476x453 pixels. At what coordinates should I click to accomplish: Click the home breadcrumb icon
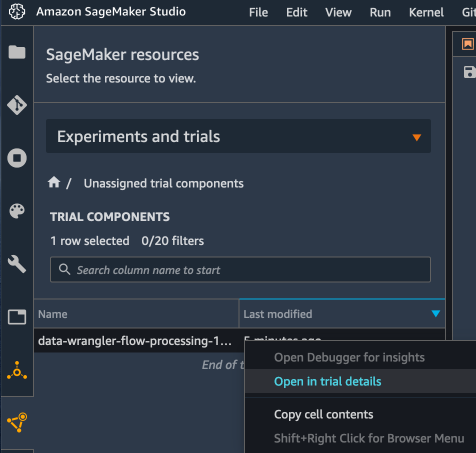pos(54,182)
